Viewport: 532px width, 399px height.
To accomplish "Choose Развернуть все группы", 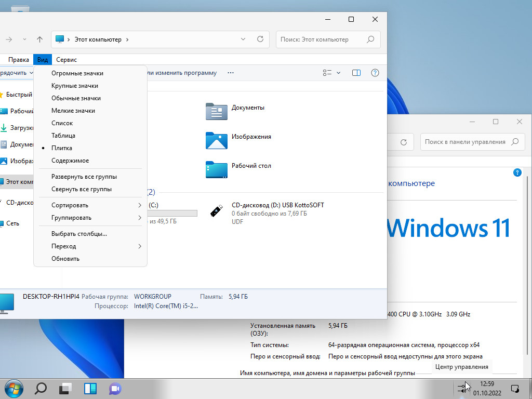I will coord(90,177).
